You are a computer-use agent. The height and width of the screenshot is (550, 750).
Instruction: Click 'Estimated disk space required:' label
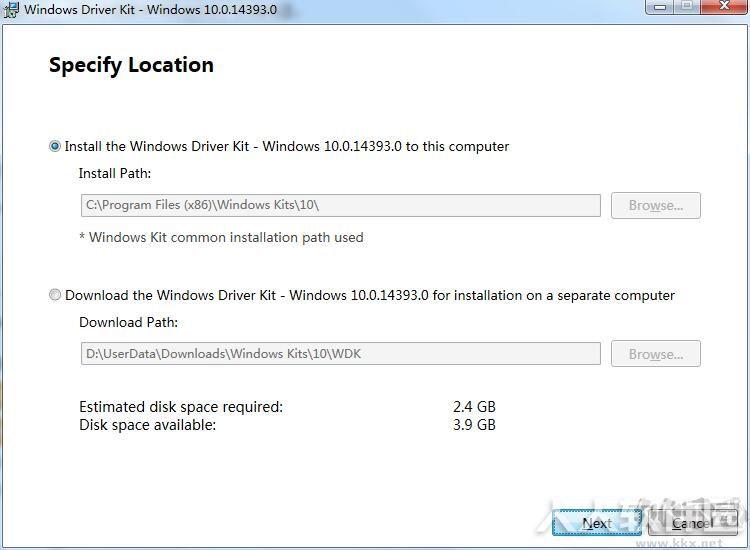tap(181, 407)
